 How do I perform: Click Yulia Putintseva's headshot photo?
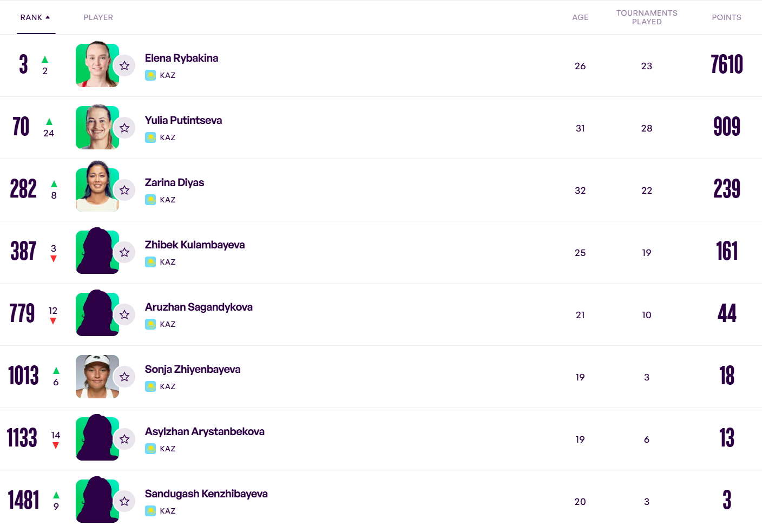pos(97,127)
